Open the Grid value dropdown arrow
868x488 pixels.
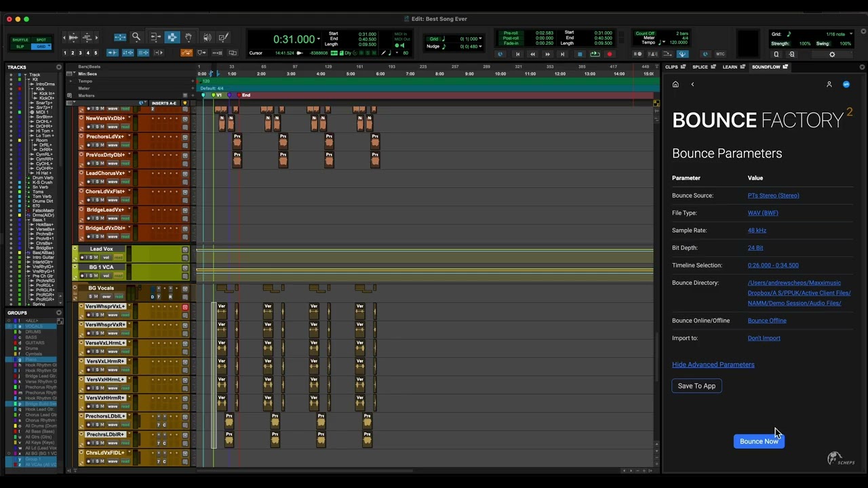click(x=481, y=39)
